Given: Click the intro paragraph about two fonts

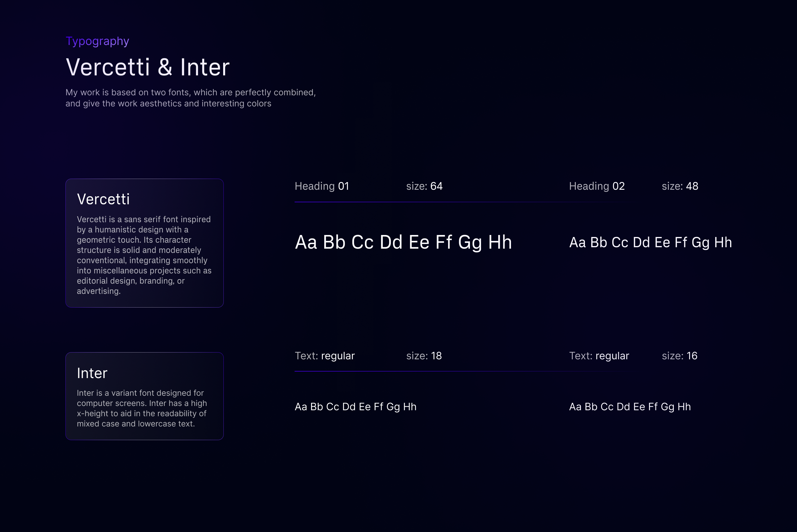Looking at the screenshot, I should click(190, 98).
